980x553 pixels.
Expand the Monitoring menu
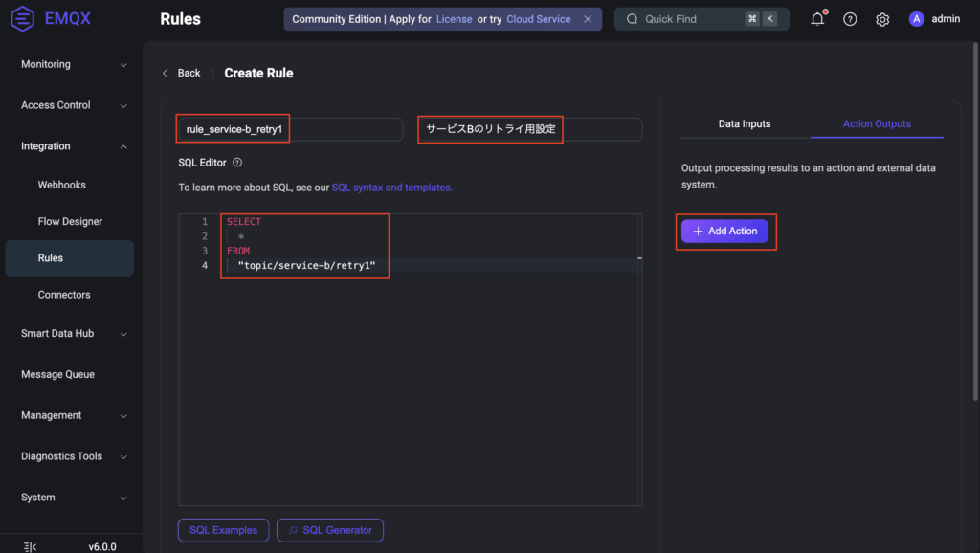123,65
